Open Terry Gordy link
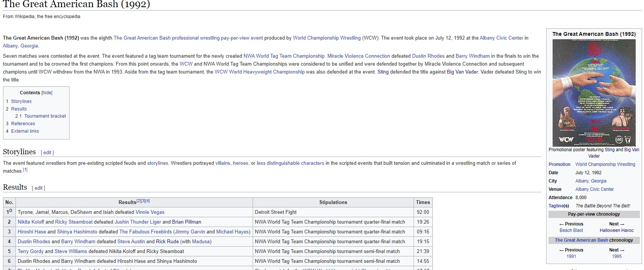The height and width of the screenshot is (270, 644). coord(31,252)
